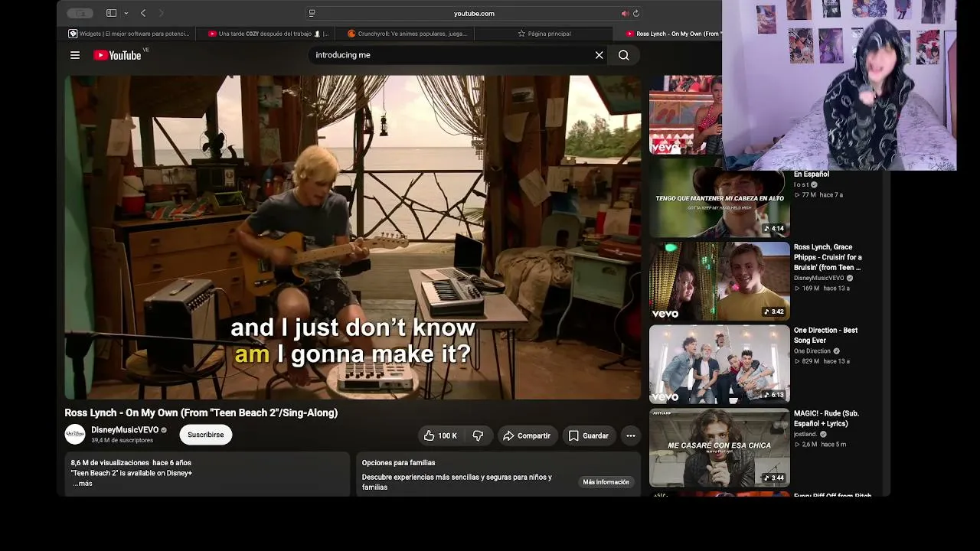Open the title "One Direction - Best Song Ever"
Image resolution: width=980 pixels, height=551 pixels.
[x=825, y=335]
